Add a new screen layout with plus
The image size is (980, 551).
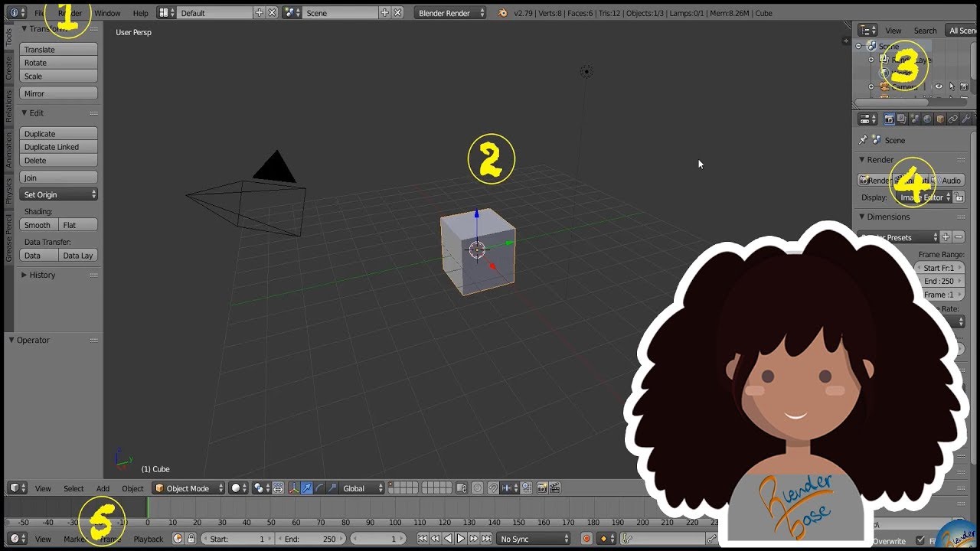[260, 13]
